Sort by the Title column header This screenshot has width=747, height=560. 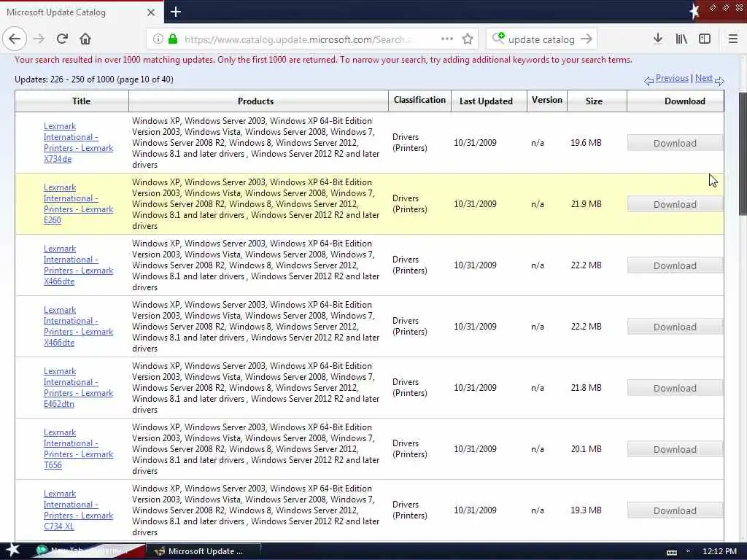(x=81, y=101)
